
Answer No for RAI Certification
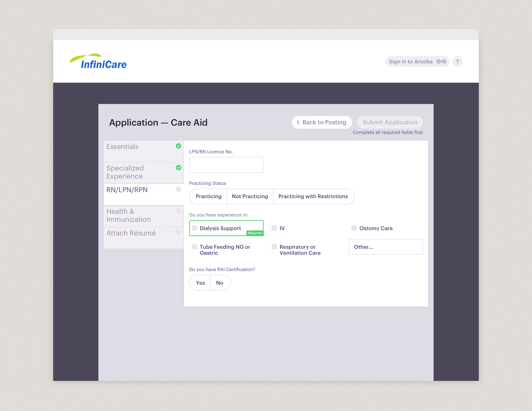click(x=220, y=283)
